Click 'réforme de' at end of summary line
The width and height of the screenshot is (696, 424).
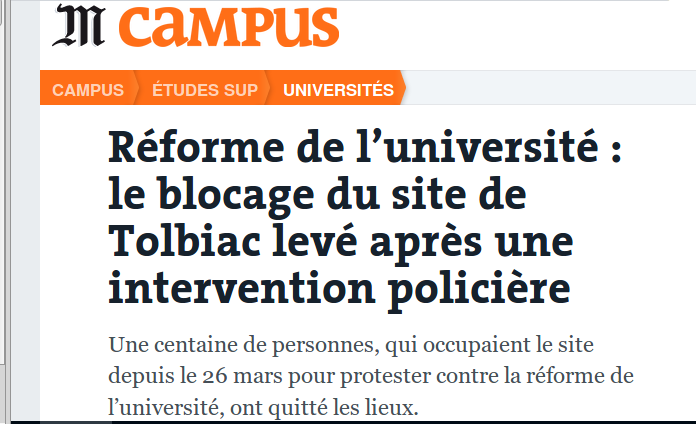point(580,376)
